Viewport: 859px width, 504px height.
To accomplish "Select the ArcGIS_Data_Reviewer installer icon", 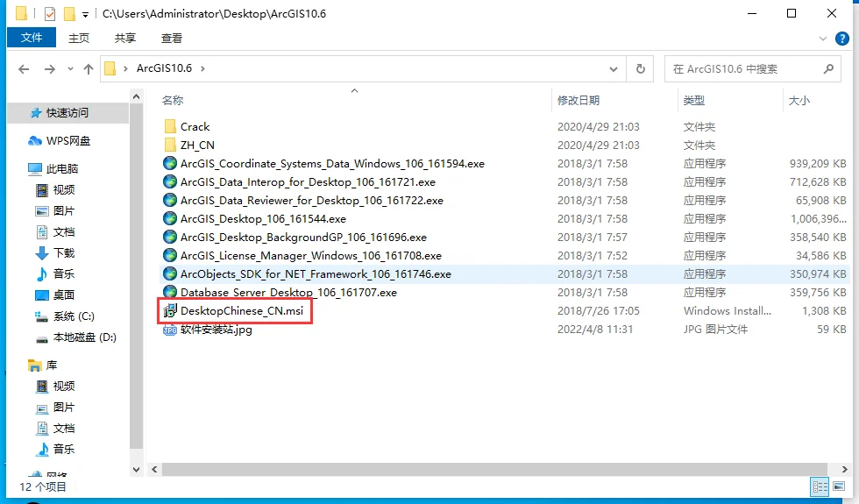I will (x=170, y=201).
